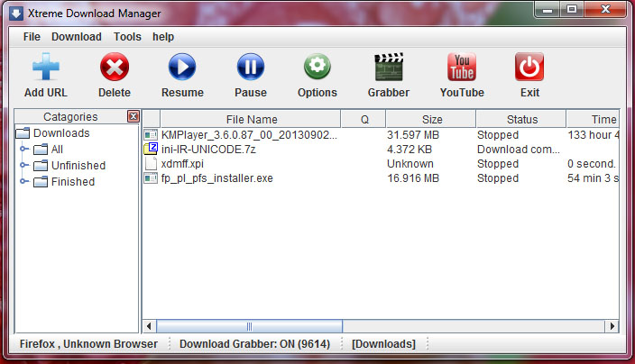The height and width of the screenshot is (364, 635).
Task: Expand the Finished tree node
Action: pos(24,182)
